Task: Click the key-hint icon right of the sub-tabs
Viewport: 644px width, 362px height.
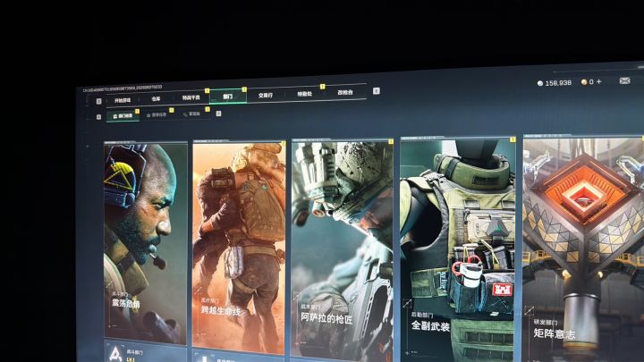Action: tap(218, 114)
